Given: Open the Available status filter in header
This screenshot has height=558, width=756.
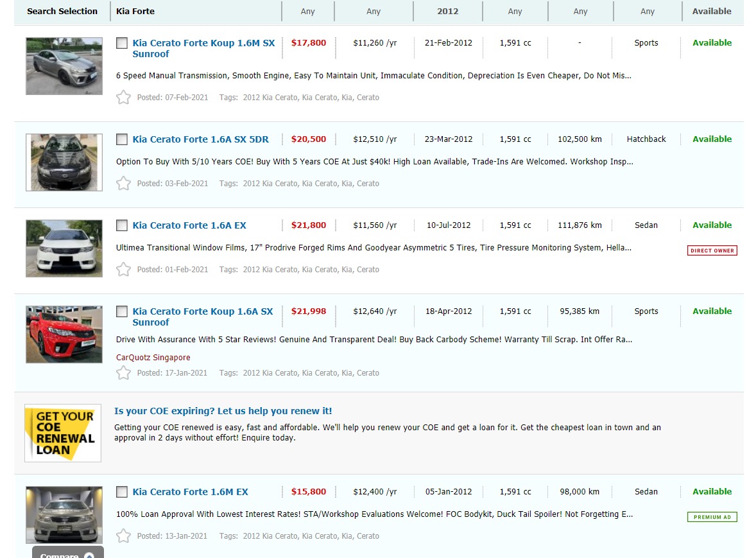Looking at the screenshot, I should [x=711, y=12].
